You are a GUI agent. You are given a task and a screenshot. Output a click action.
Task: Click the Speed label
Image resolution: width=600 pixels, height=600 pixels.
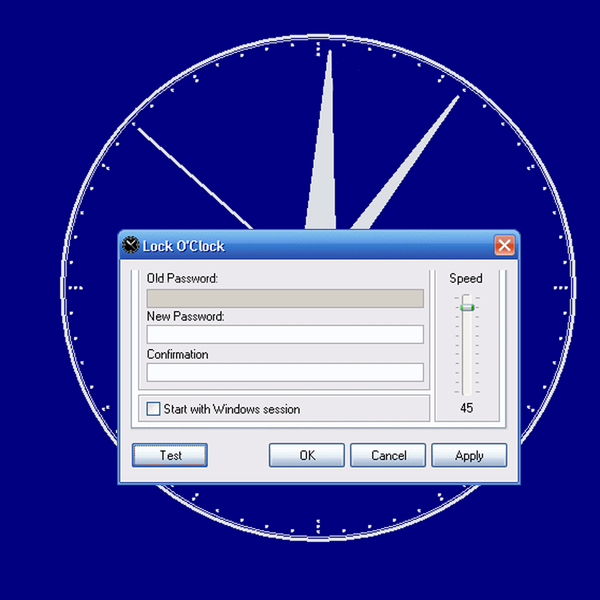point(466,278)
